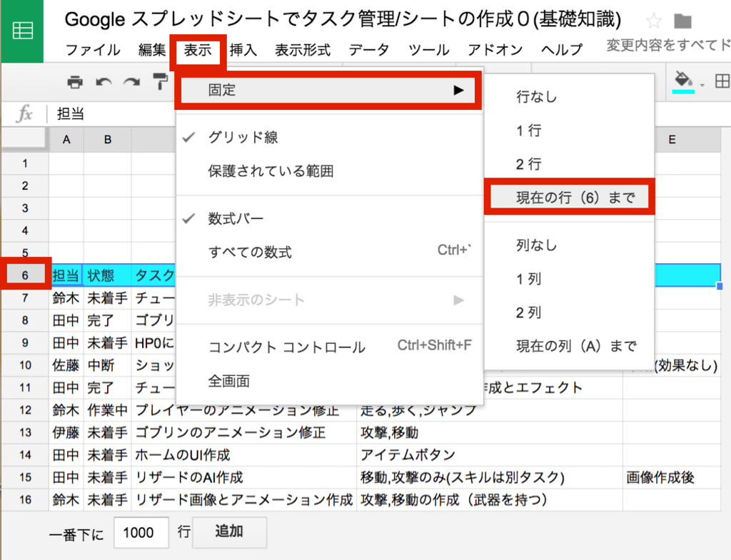This screenshot has width=731, height=560.
Task: Click cell アイテムボタン
Action: tap(490, 454)
